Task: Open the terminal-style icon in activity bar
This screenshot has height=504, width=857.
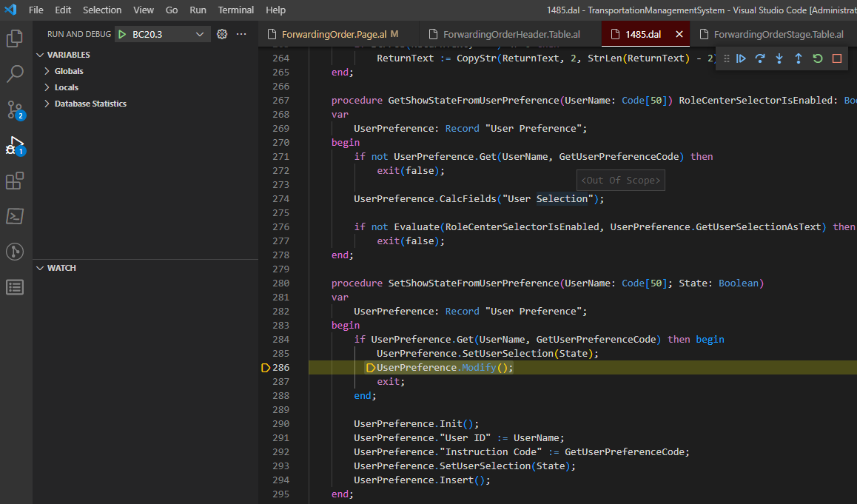Action: 15,216
